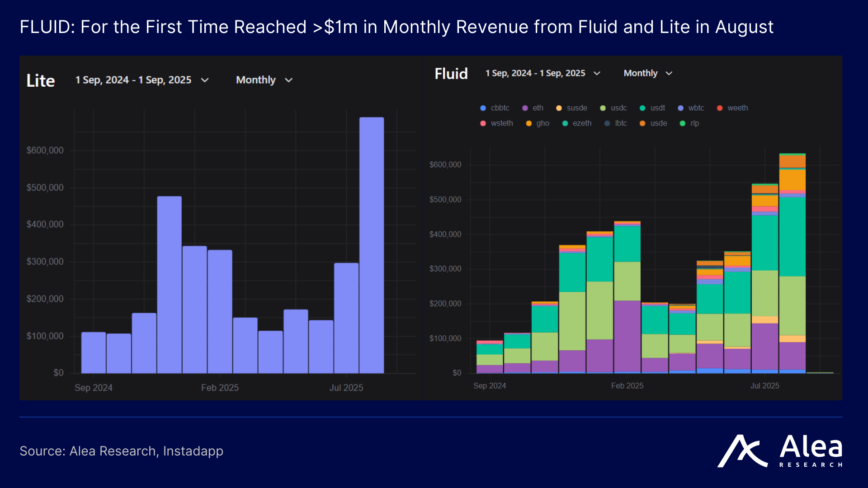This screenshot has width=868, height=488.
Task: Toggle the wbtc legend series
Action: (x=691, y=108)
